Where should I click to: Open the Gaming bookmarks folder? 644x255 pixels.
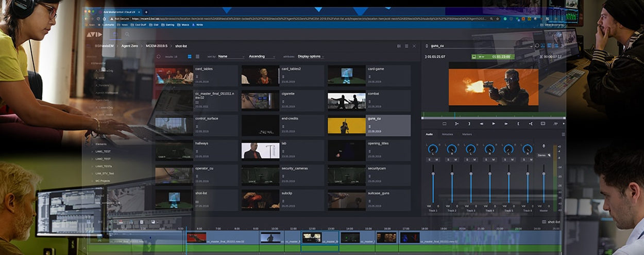[x=168, y=24]
